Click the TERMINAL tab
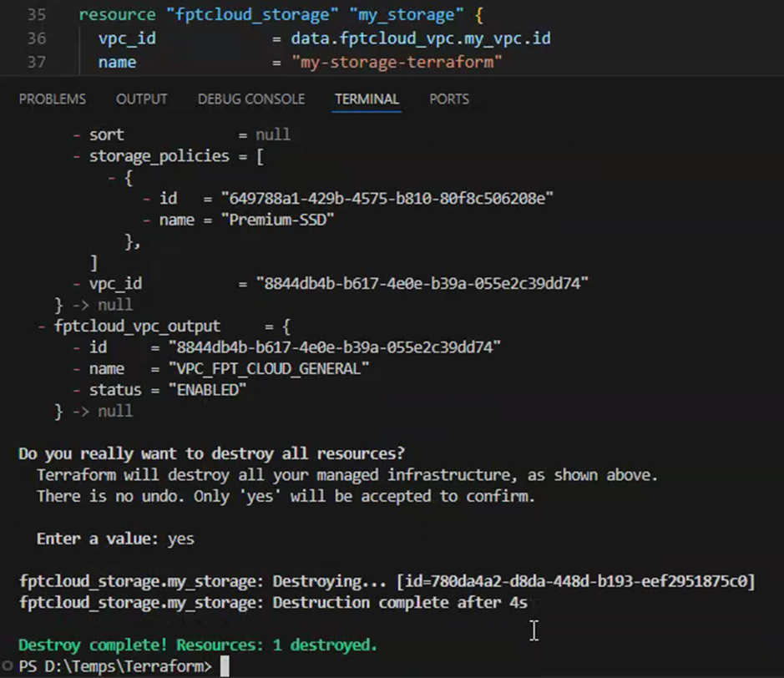This screenshot has width=784, height=678. tap(367, 99)
